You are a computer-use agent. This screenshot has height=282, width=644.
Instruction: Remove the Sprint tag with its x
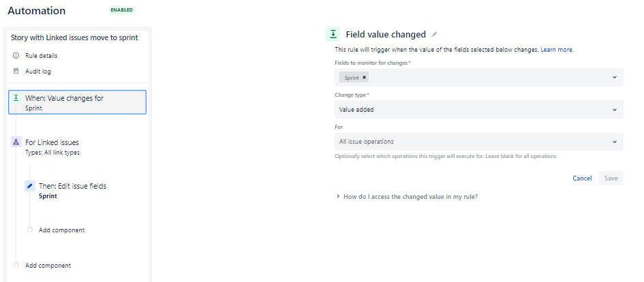click(364, 77)
